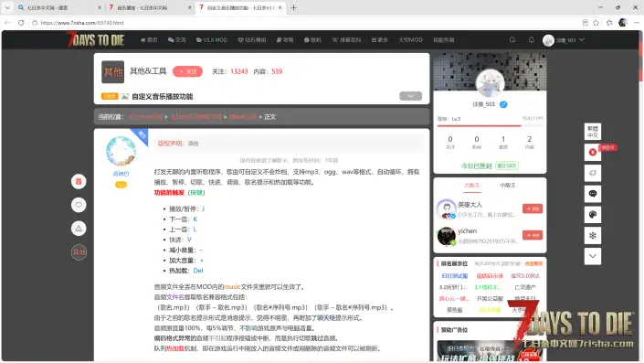Screen dimensions: 644x363
Task: Open the palette theme icon on right sidebar
Action: click(592, 215)
